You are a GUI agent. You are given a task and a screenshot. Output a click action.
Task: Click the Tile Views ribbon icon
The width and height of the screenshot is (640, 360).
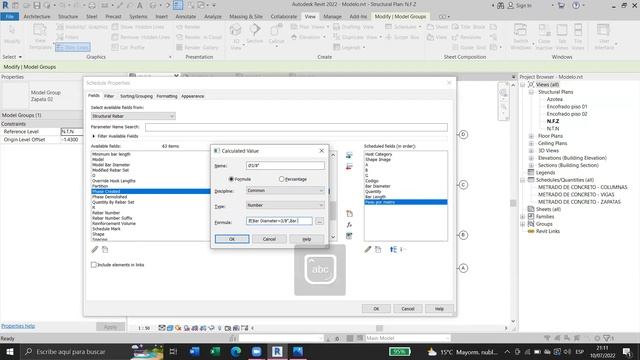[578, 36]
